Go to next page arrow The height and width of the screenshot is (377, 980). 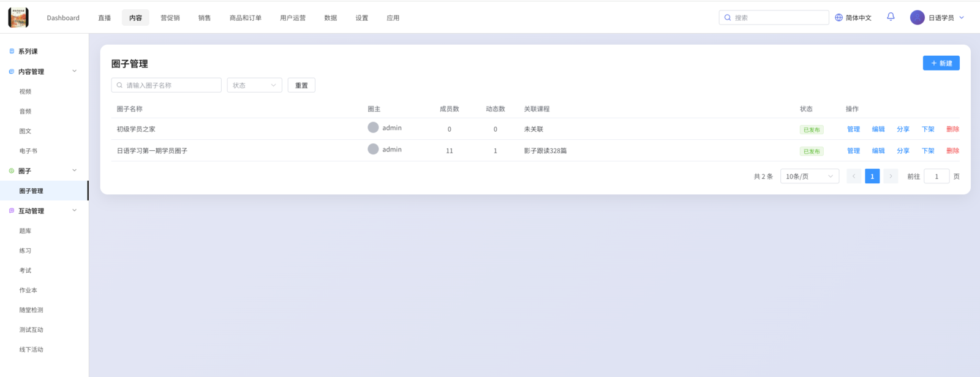[x=891, y=177]
